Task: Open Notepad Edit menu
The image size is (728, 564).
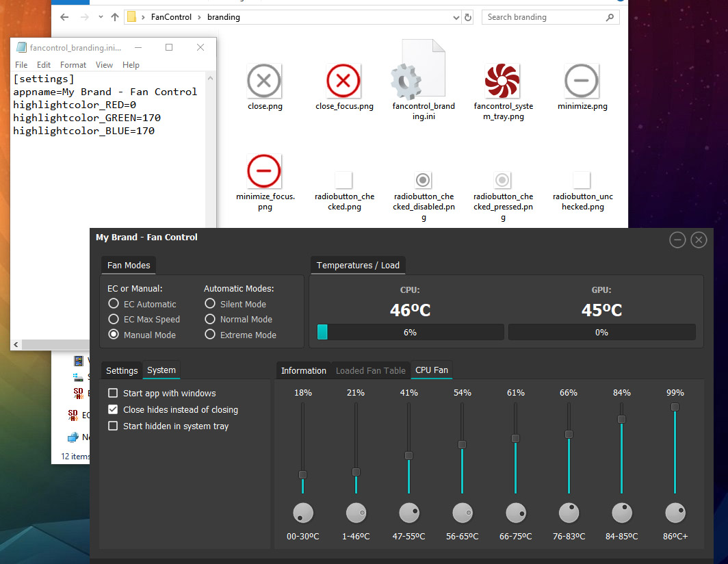Action: (x=44, y=65)
